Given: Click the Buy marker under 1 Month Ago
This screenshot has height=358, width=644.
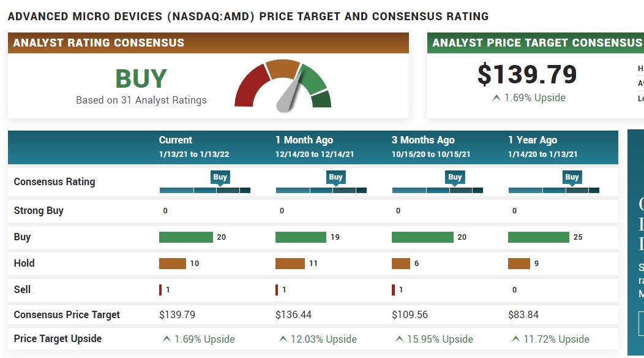Looking at the screenshot, I should pyautogui.click(x=335, y=177).
